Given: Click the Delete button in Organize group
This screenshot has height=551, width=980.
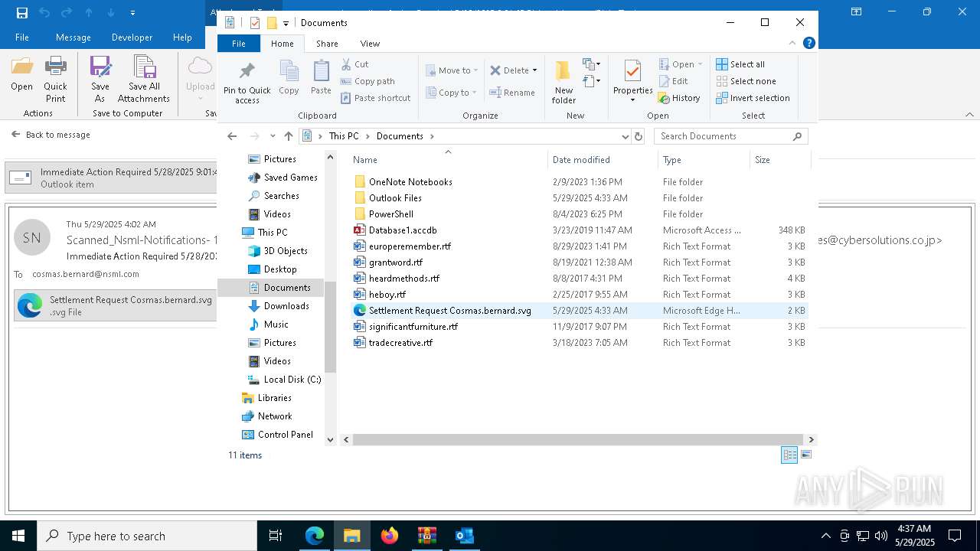Looking at the screenshot, I should coord(510,70).
